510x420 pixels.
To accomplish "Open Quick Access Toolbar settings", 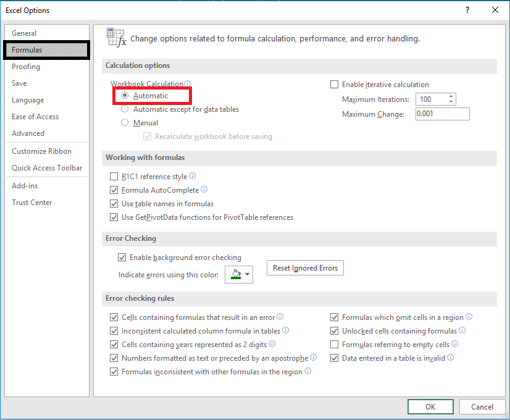I will [47, 168].
